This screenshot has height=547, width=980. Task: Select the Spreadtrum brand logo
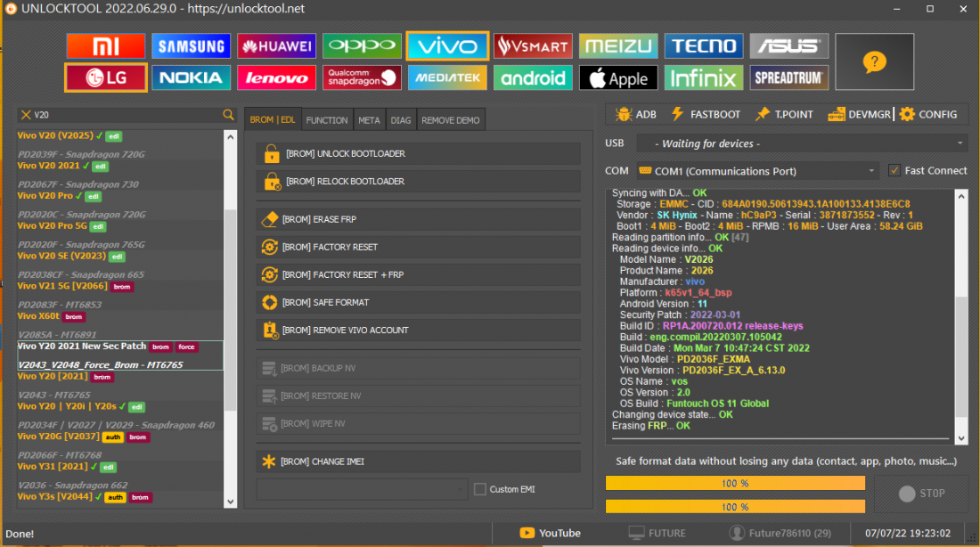(788, 78)
